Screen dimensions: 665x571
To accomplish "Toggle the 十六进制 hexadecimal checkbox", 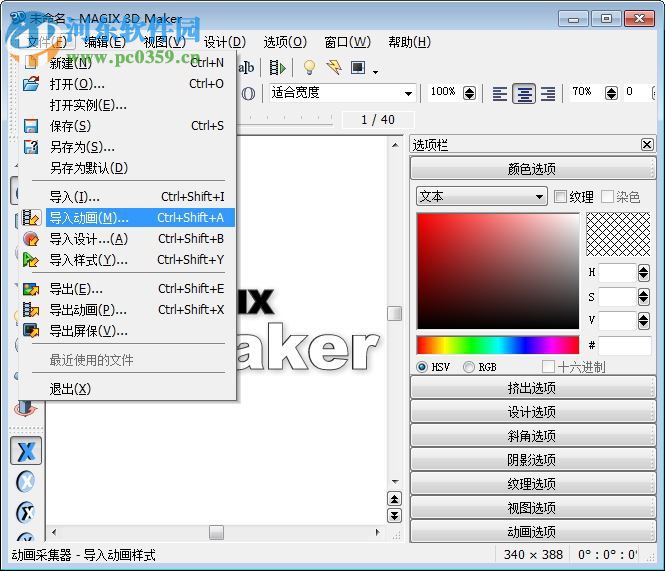I will click(x=548, y=367).
